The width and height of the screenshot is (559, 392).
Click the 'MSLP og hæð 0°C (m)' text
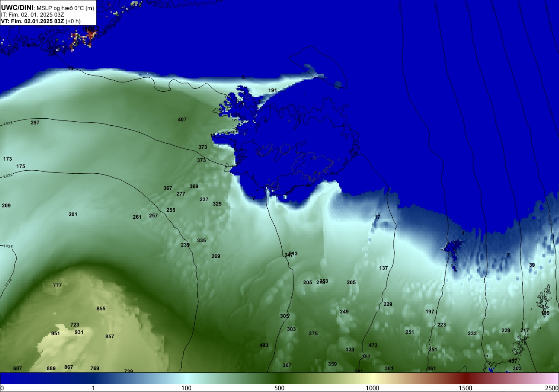[x=65, y=8]
